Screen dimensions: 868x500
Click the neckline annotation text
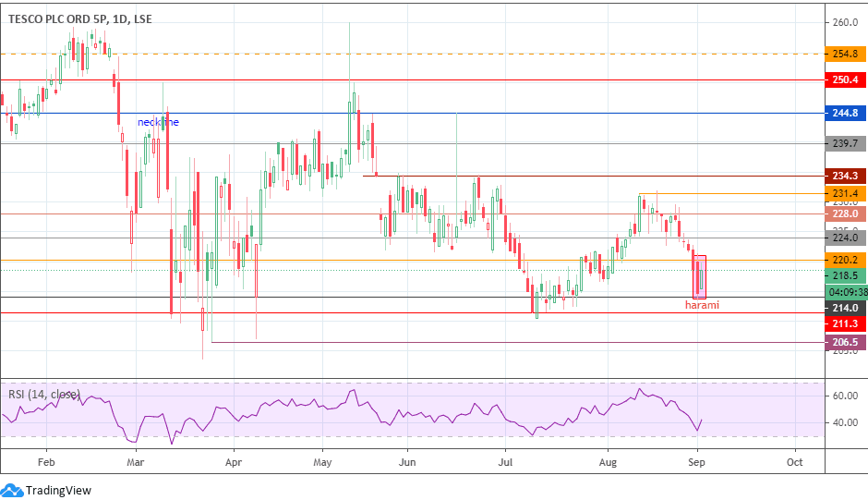tap(158, 122)
